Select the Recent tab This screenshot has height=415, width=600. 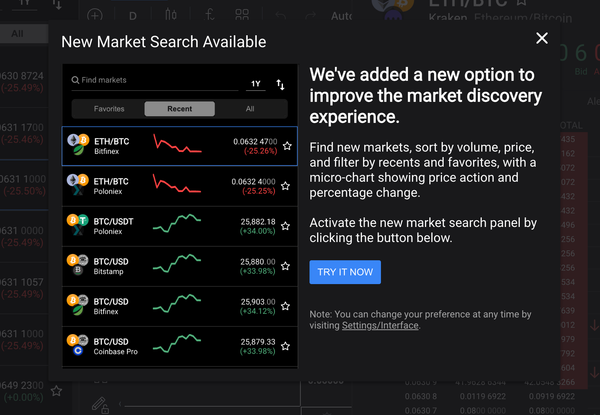click(x=179, y=109)
